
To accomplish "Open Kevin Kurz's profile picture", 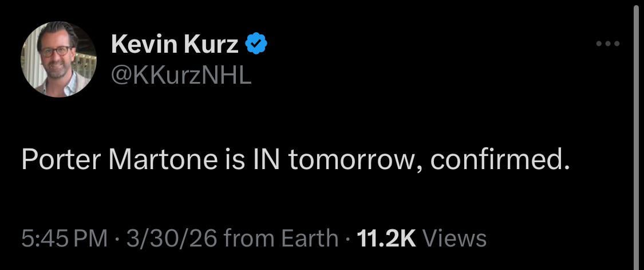I will pyautogui.click(x=58, y=59).
